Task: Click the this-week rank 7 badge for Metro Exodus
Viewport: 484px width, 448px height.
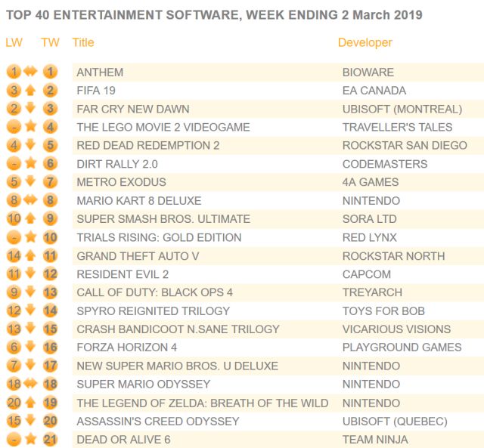Action: [x=51, y=182]
